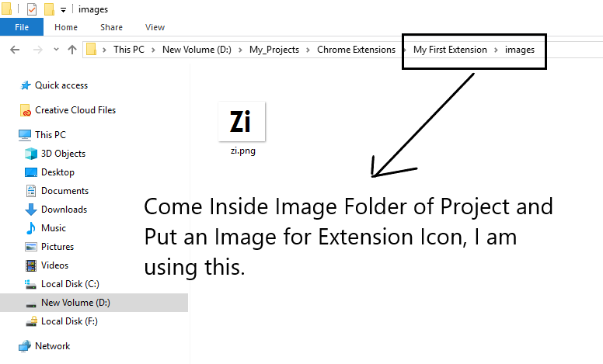The width and height of the screenshot is (603, 364).
Task: Open the Downloads folder
Action: (x=64, y=210)
